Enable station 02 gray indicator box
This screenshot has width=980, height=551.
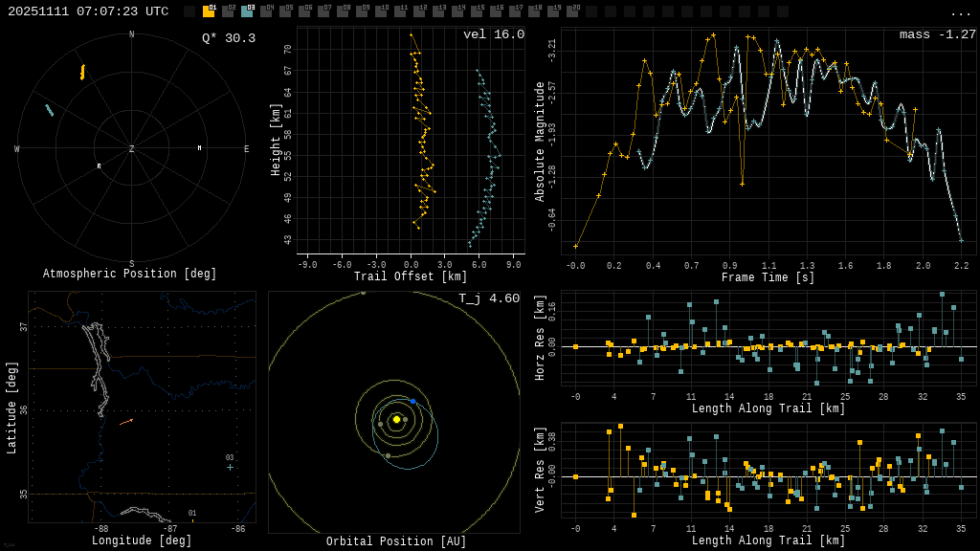(228, 11)
